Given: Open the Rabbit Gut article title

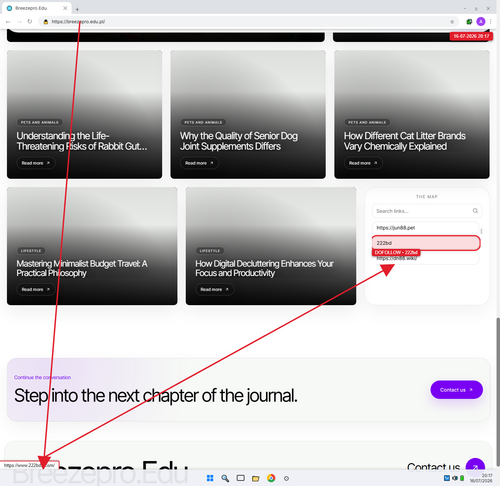Looking at the screenshot, I should [82, 141].
